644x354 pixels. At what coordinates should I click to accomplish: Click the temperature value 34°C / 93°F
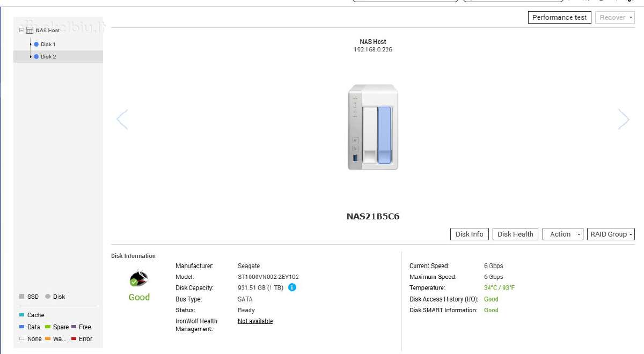pos(499,287)
